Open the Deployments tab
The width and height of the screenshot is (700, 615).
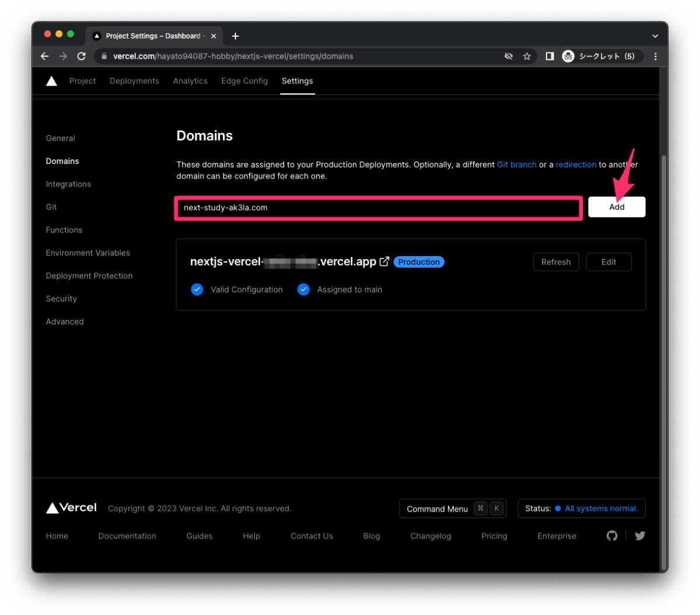point(134,81)
